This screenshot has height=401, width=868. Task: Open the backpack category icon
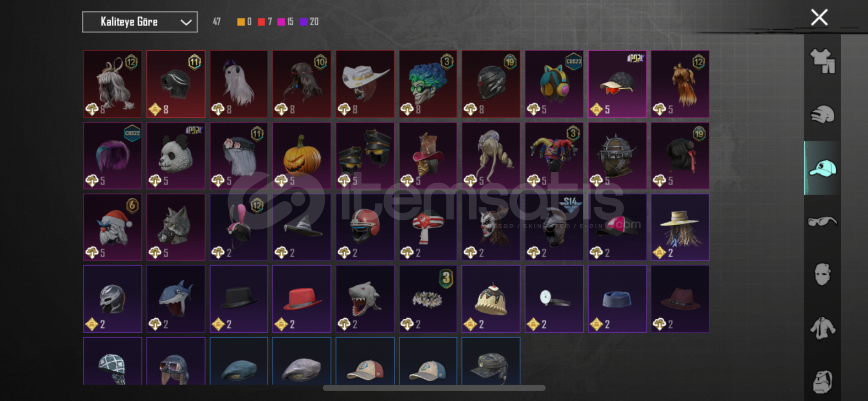pyautogui.click(x=822, y=382)
